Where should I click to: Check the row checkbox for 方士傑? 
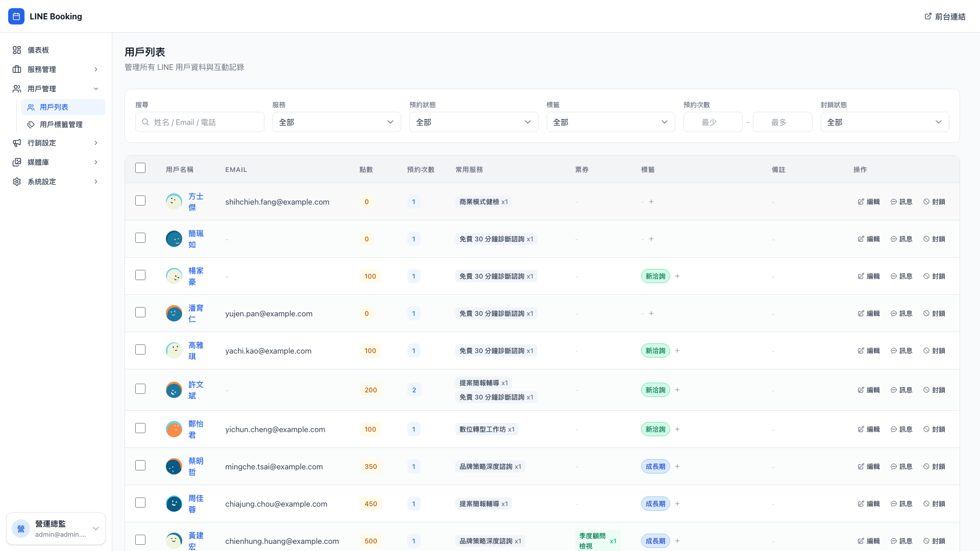click(x=140, y=201)
